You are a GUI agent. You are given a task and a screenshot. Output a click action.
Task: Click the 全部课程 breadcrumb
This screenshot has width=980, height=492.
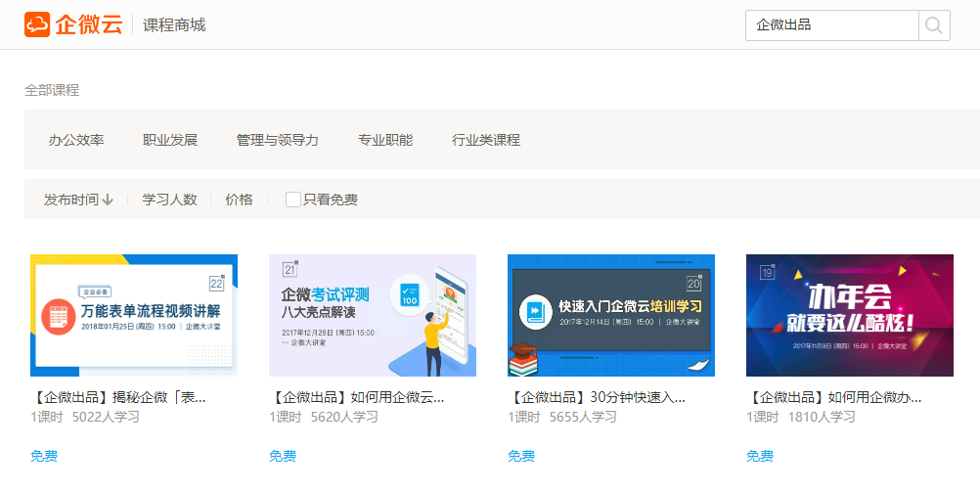point(52,90)
